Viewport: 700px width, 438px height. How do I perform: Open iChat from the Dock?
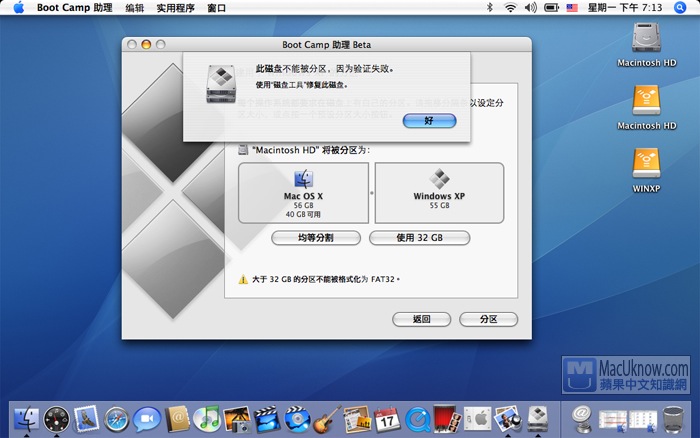[x=146, y=419]
